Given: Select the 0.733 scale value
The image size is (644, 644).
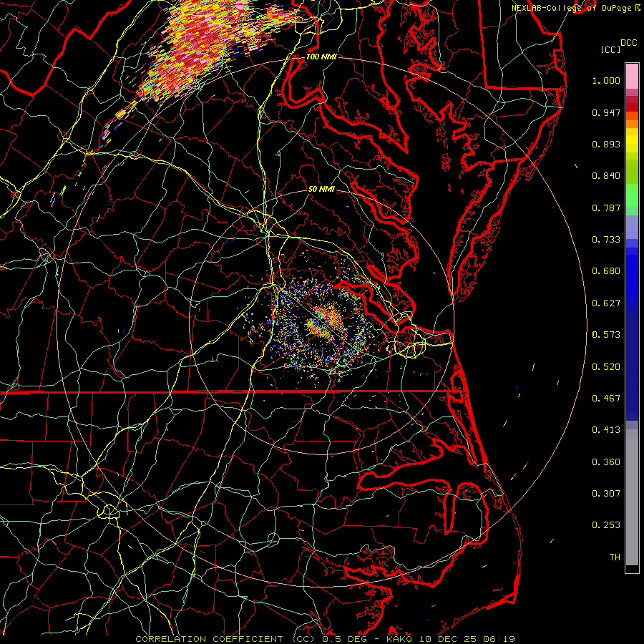Looking at the screenshot, I should coord(606,240).
